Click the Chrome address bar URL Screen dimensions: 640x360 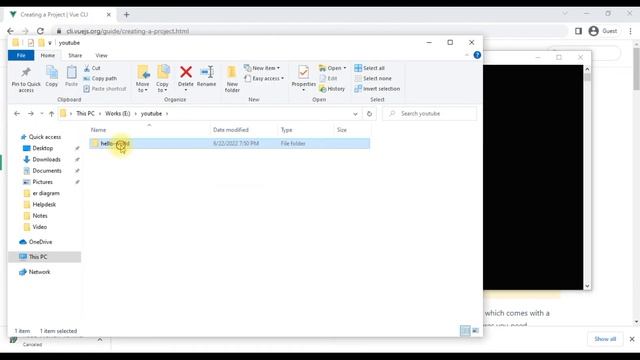127,31
